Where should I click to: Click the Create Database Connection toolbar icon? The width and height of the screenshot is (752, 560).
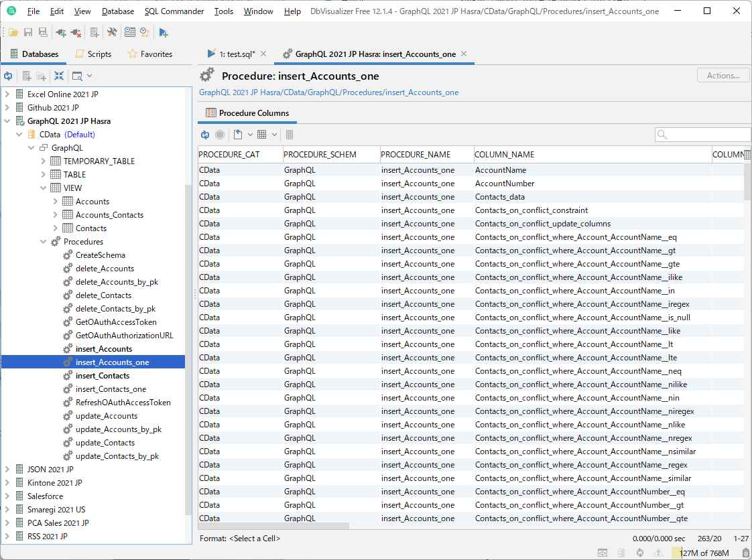(95, 32)
